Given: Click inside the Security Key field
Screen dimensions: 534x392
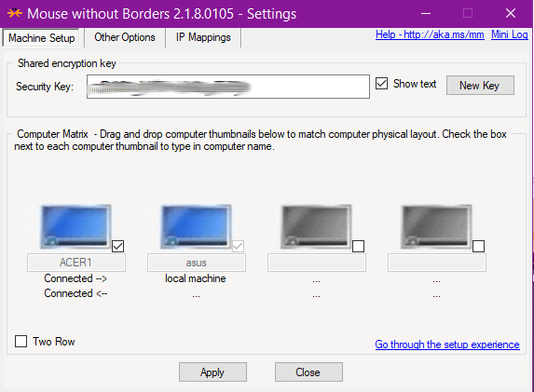Looking at the screenshot, I should click(x=228, y=87).
